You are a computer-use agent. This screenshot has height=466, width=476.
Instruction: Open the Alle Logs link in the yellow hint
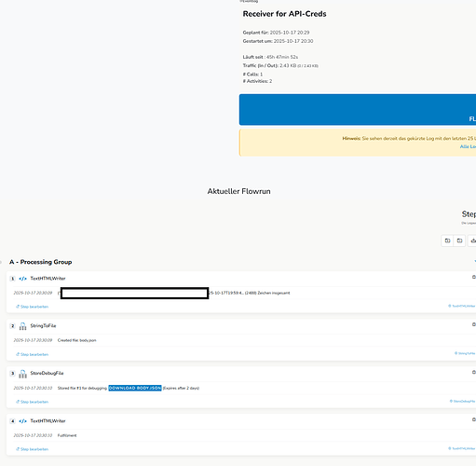pos(468,146)
